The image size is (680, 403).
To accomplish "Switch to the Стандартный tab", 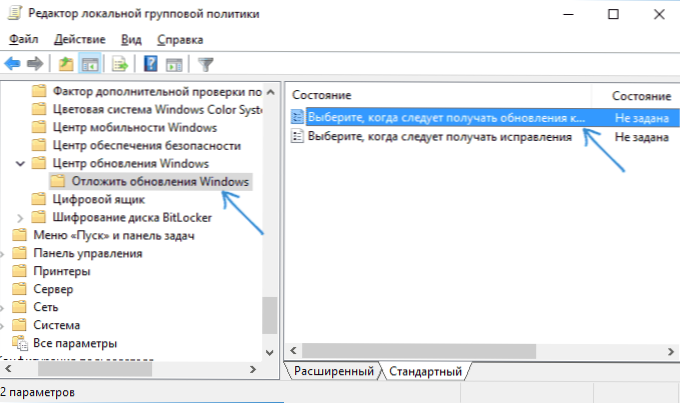I will click(x=425, y=371).
